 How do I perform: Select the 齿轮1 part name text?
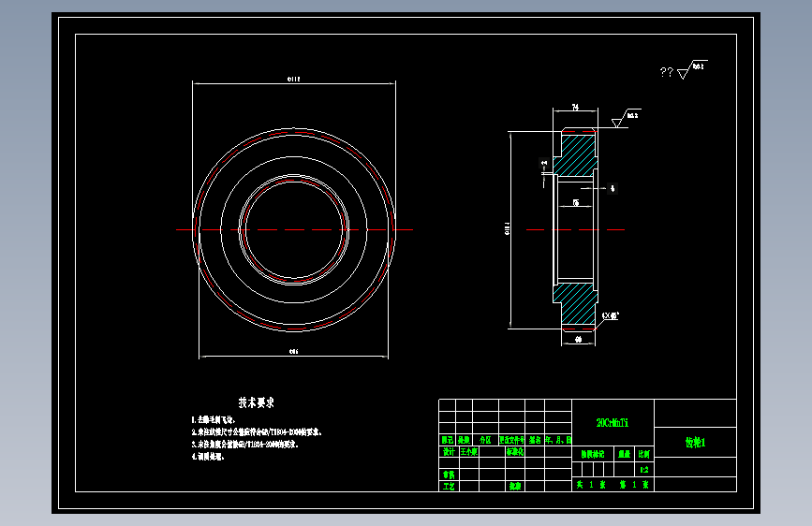tap(695, 442)
